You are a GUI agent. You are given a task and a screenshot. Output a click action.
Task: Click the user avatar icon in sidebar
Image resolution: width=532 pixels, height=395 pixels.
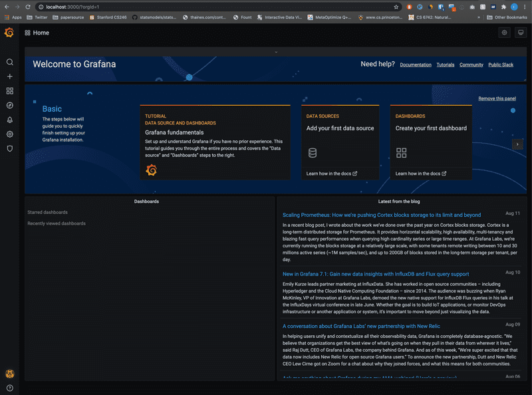[x=10, y=374]
